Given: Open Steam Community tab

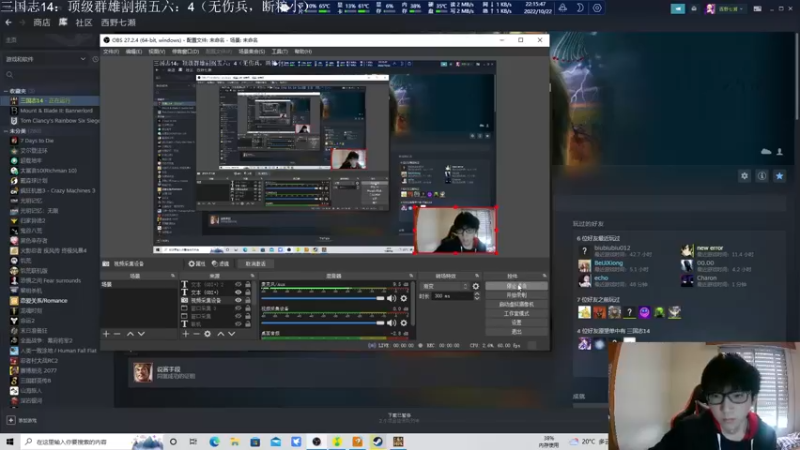Looking at the screenshot, I should [84, 22].
